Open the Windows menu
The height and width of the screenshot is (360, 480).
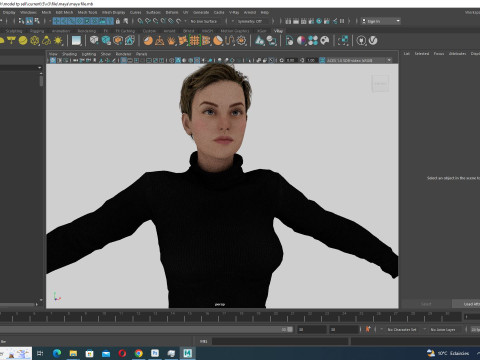click(x=28, y=12)
